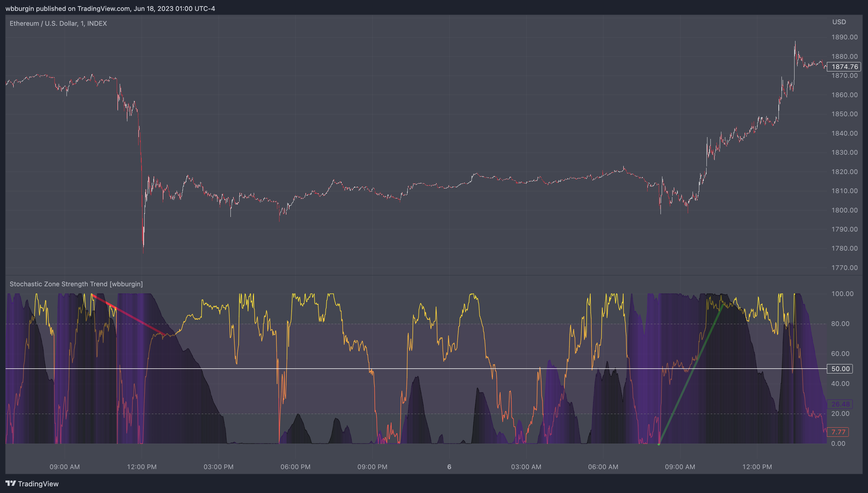Click the 12:00 PM label near left of time axis

[x=142, y=467]
